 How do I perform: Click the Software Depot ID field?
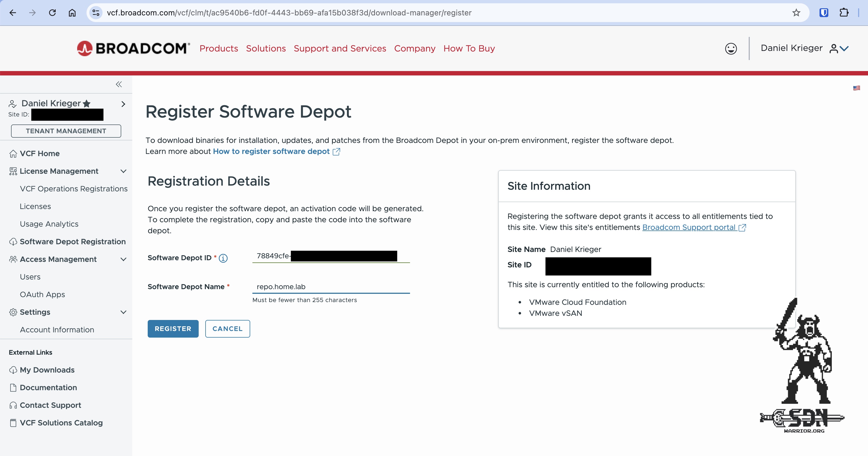click(x=331, y=256)
